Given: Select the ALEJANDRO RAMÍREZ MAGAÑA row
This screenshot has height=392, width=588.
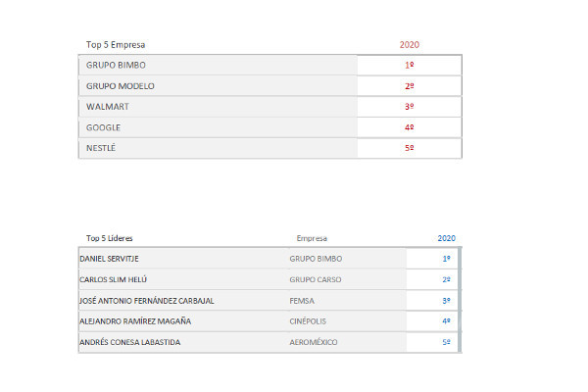Looking at the screenshot, I should tap(270, 321).
